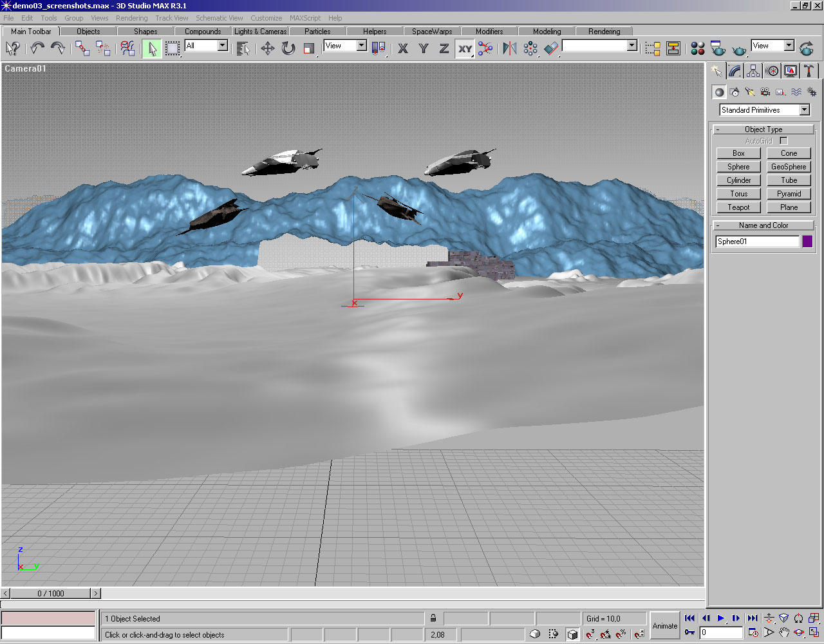Click the GeoSphere primitive button
Viewport: 824px width, 644px height.
tap(789, 167)
